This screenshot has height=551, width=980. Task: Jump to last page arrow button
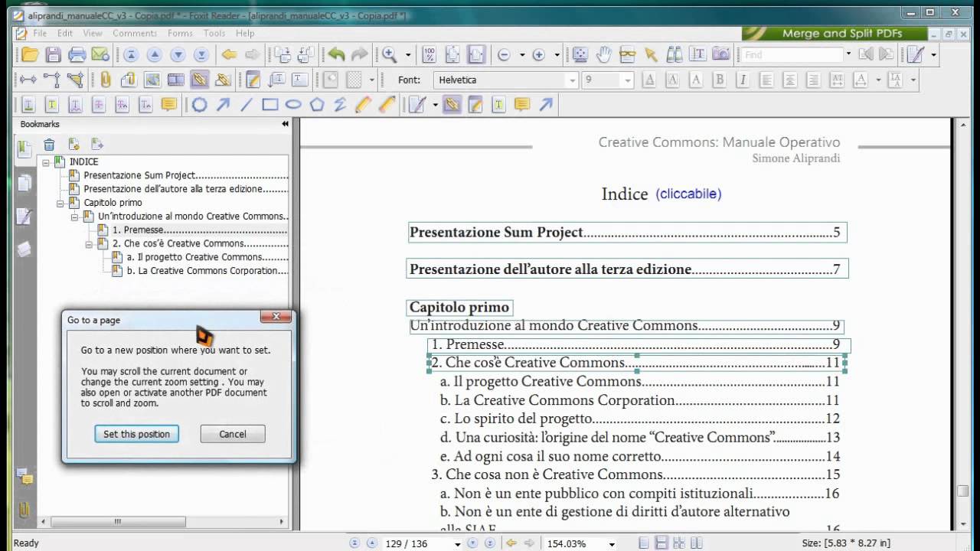pyautogui.click(x=201, y=54)
